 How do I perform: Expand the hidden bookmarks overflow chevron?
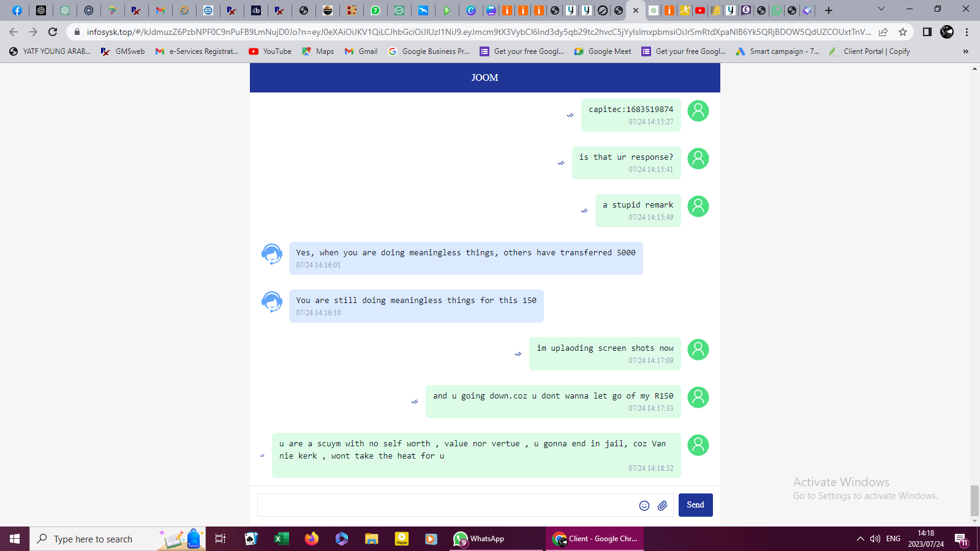click(965, 51)
